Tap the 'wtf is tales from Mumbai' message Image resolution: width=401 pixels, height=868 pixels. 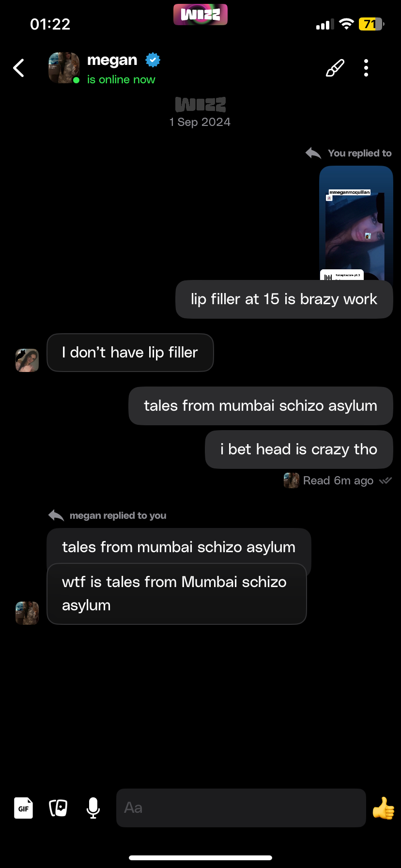[x=177, y=594]
